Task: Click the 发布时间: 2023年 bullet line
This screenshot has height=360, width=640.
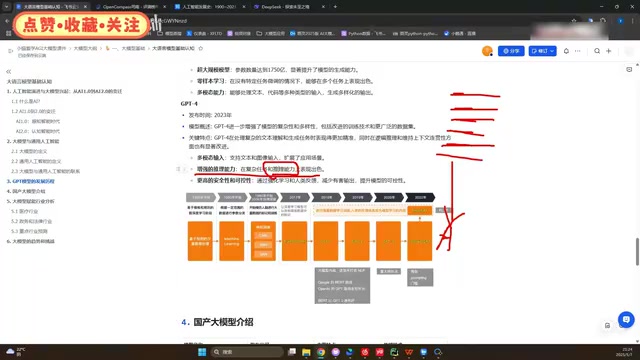Action: [x=210, y=115]
